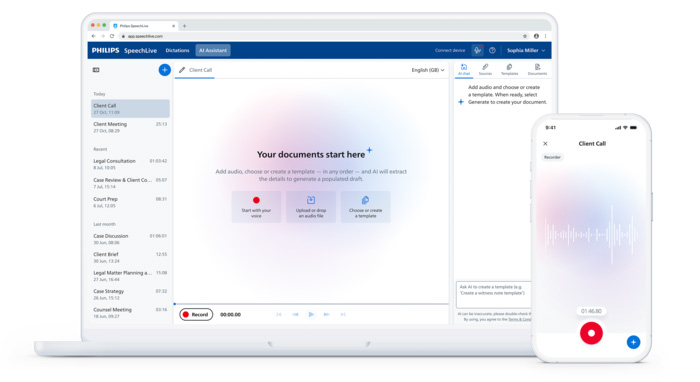This screenshot has height=382, width=700.
Task: Reload the page with browser refresh icon
Action: pos(112,36)
